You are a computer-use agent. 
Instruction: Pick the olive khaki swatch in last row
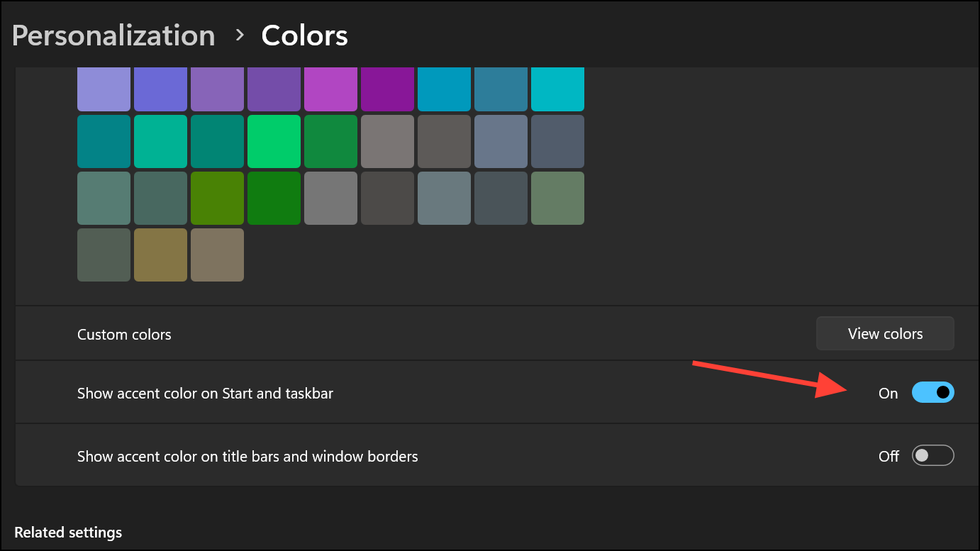point(160,255)
